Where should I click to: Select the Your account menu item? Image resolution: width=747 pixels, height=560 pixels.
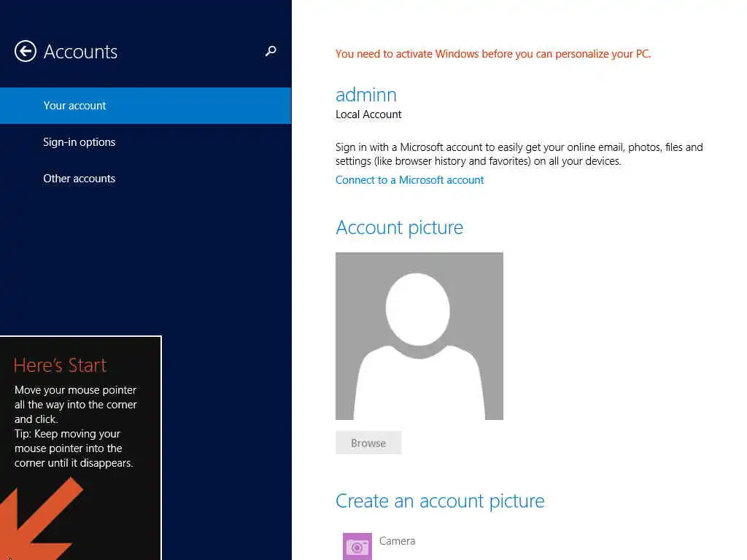(x=145, y=106)
